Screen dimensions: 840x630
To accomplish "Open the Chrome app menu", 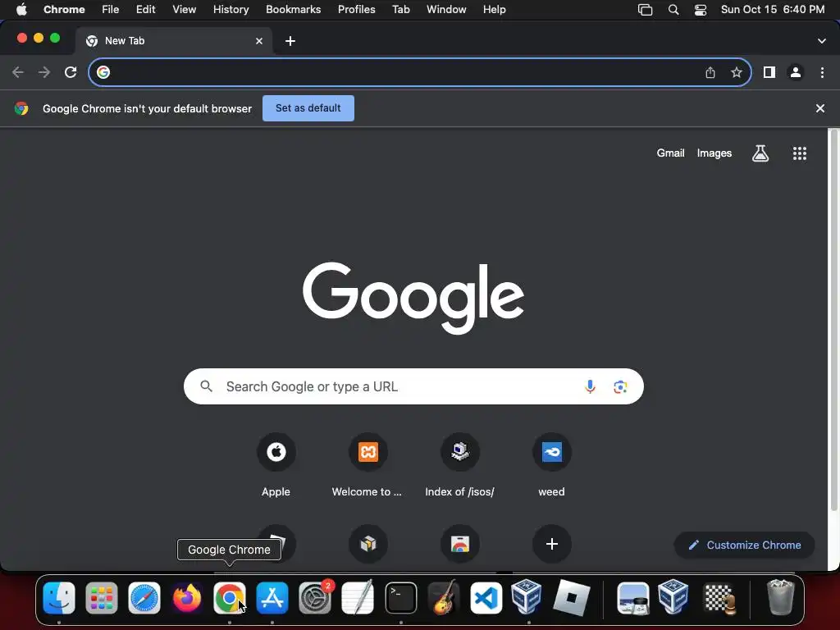I will [x=64, y=10].
